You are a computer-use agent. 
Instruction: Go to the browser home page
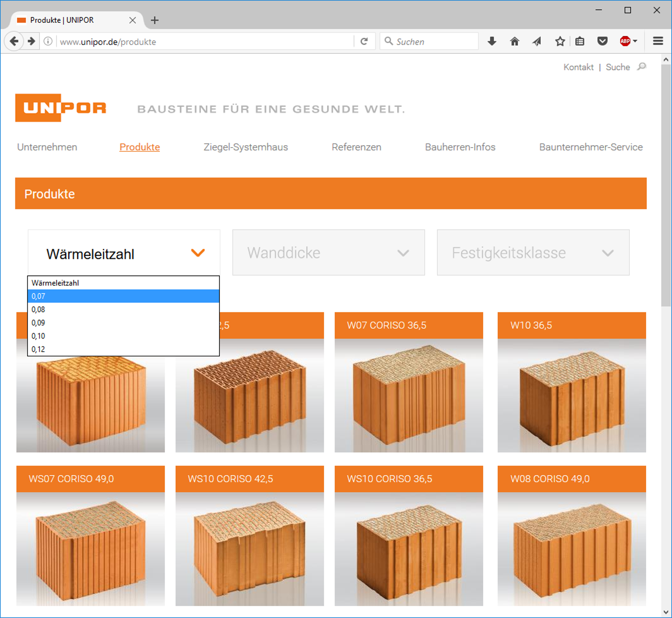515,42
